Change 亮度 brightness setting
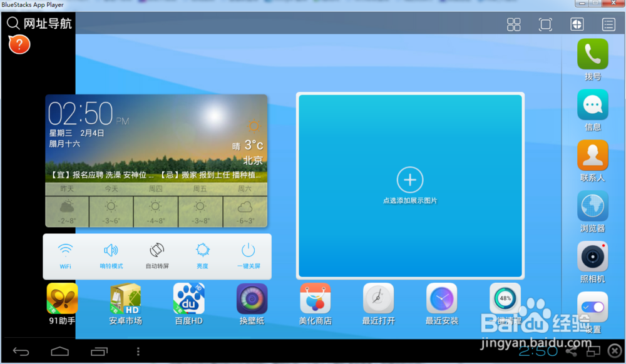 202,256
